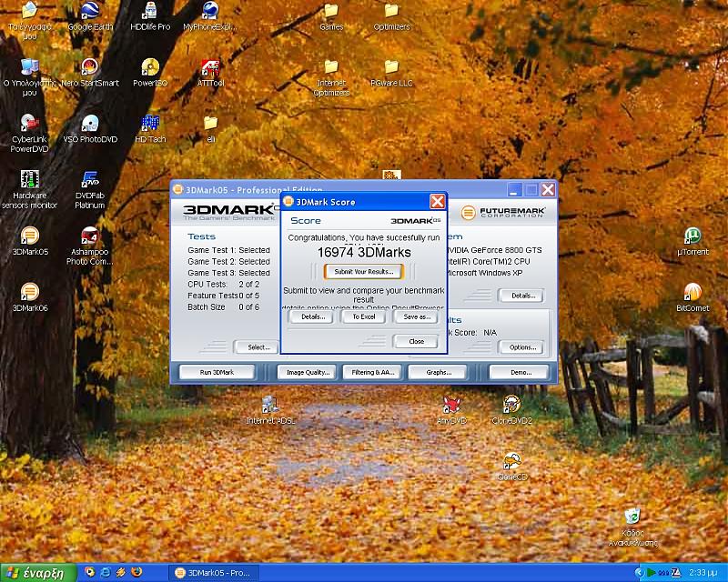
Task: Select the Ashampoo Photo Commander icon
Action: click(x=90, y=246)
